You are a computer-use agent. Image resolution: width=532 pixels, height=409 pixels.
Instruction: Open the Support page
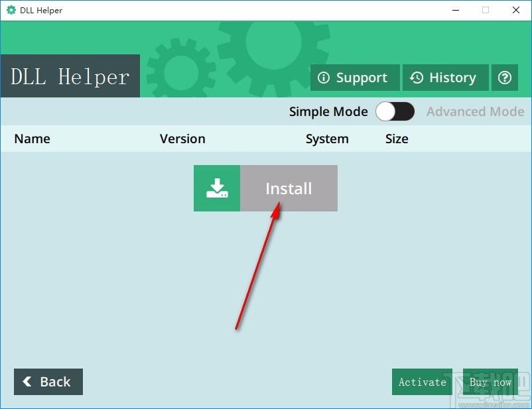pyautogui.click(x=355, y=78)
